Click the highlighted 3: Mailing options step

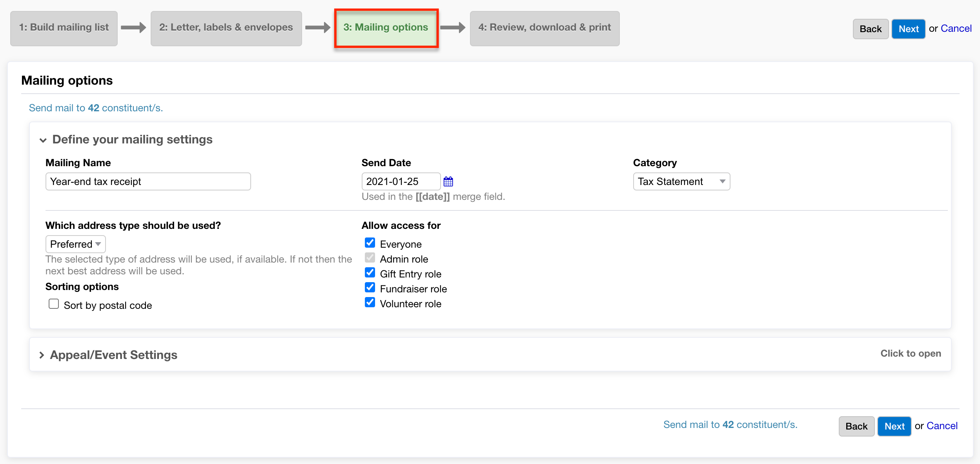point(386,27)
